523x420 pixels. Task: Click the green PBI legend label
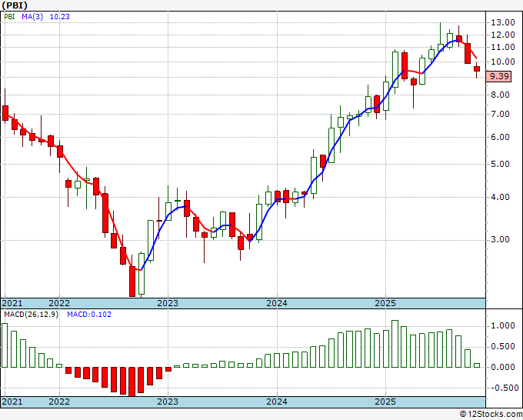(x=9, y=17)
